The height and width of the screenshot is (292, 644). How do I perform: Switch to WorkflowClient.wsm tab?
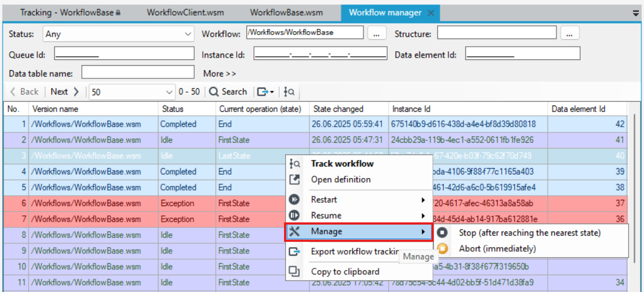pos(185,12)
